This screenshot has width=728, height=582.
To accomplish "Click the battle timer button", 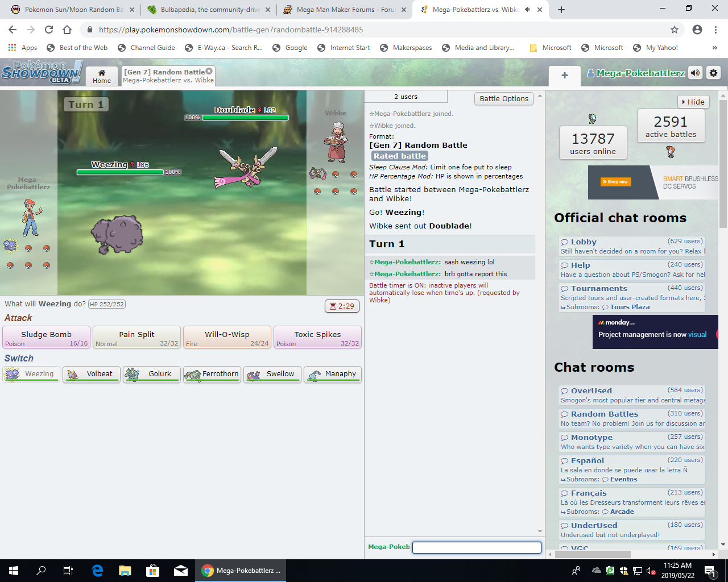I will click(342, 306).
